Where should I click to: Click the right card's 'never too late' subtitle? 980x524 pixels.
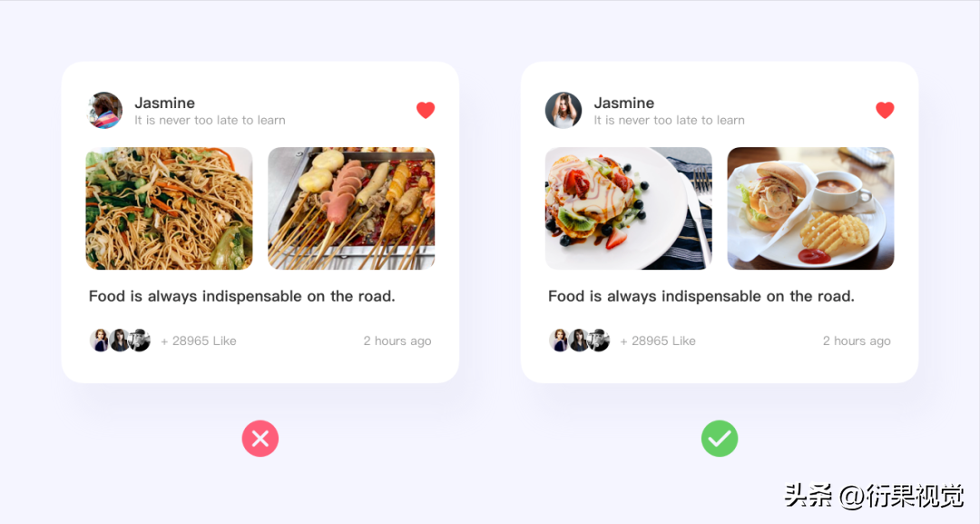[x=669, y=120]
